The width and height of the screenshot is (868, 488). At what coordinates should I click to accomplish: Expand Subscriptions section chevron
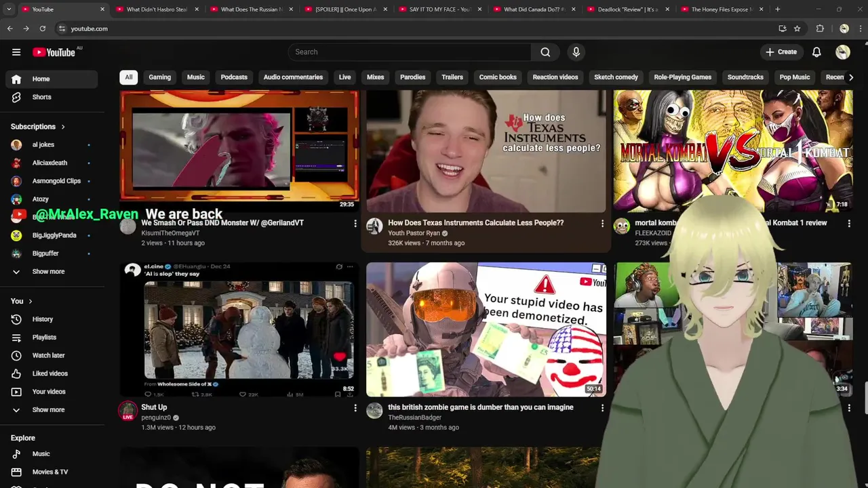tap(63, 127)
